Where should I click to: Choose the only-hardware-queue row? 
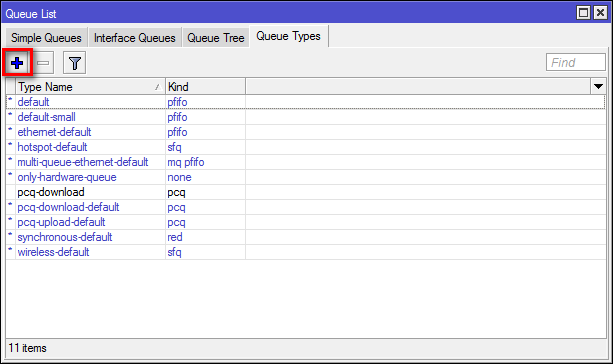[x=306, y=177]
